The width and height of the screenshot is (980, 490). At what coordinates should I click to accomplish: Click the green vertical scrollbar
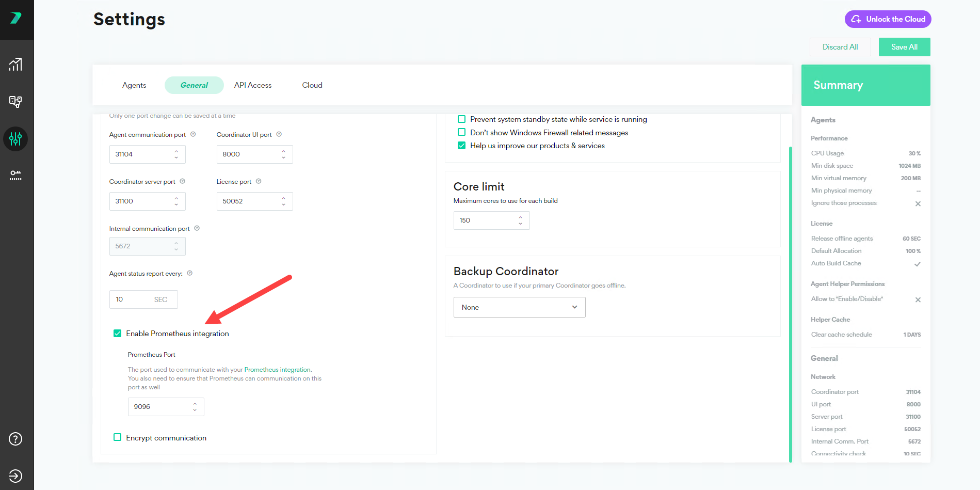click(791, 304)
